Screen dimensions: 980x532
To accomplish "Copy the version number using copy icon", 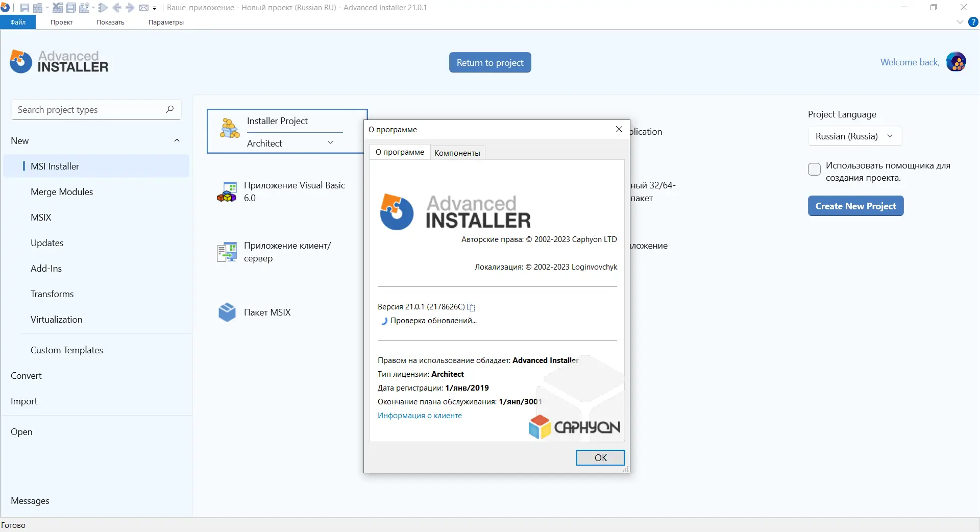I will click(471, 307).
